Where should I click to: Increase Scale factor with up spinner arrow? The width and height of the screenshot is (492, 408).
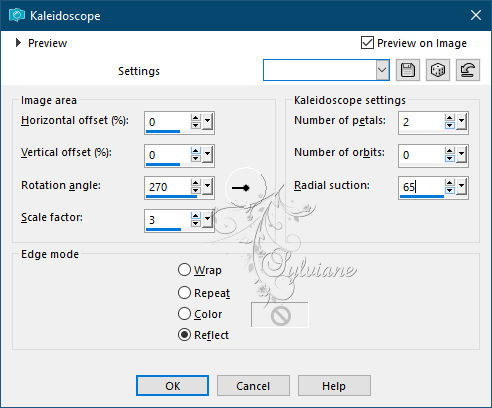pos(196,216)
